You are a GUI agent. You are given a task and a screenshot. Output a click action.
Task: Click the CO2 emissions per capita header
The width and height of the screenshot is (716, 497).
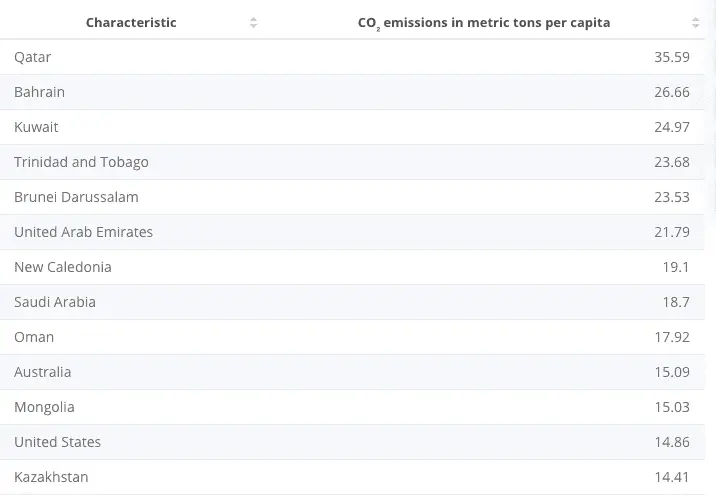(x=484, y=22)
